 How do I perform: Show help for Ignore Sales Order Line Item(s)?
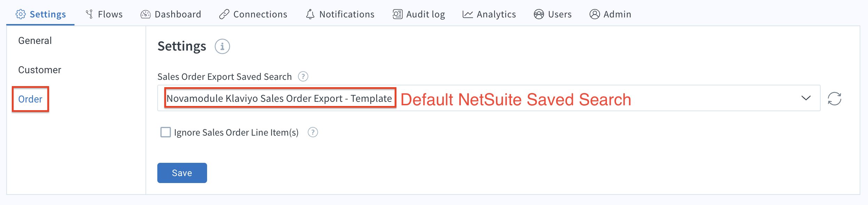tap(313, 132)
